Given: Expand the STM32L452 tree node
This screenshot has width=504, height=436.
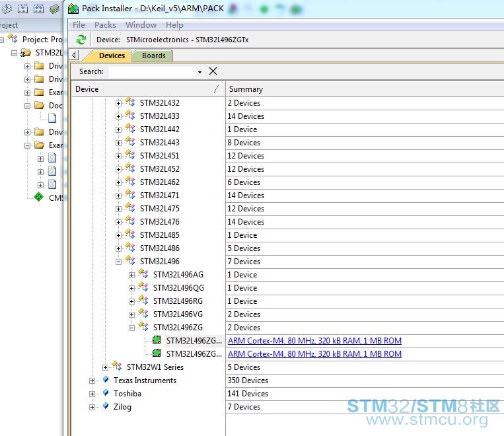Looking at the screenshot, I should 119,169.
